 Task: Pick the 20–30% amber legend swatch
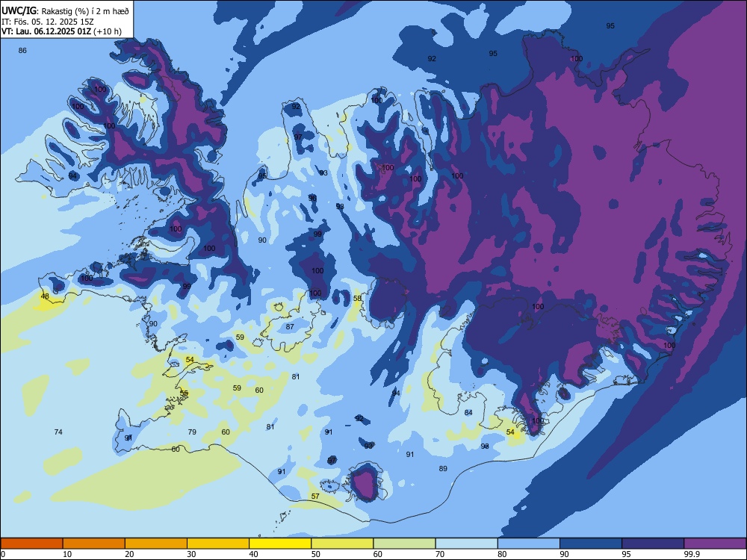[156, 544]
